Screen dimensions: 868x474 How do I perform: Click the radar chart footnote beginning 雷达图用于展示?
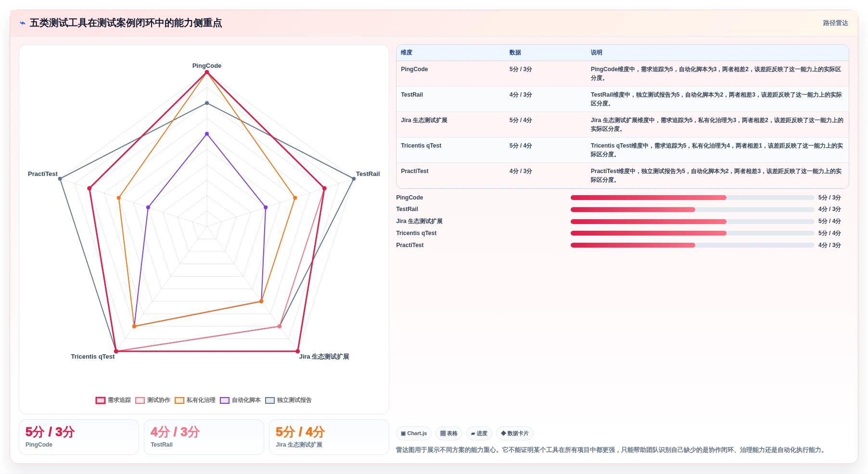[611, 450]
